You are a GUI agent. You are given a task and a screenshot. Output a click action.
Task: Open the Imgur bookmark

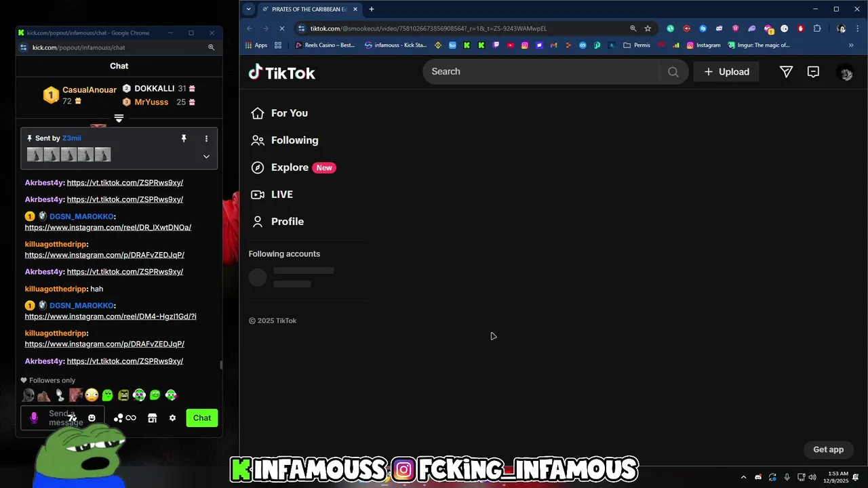[759, 45]
